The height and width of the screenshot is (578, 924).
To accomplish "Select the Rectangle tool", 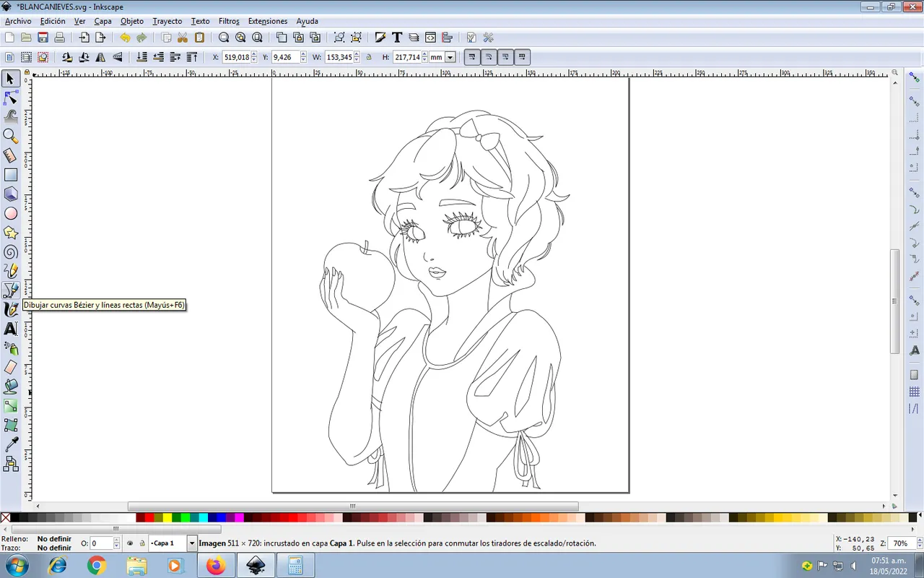I will tap(11, 175).
